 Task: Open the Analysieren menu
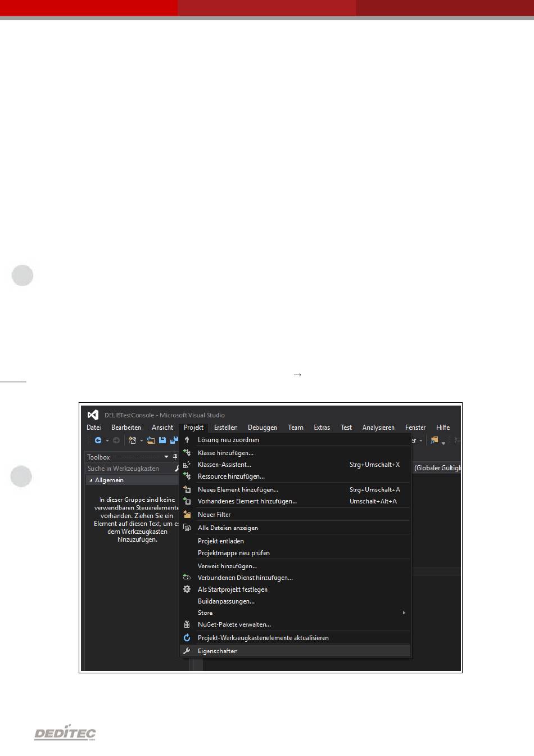tap(378, 427)
